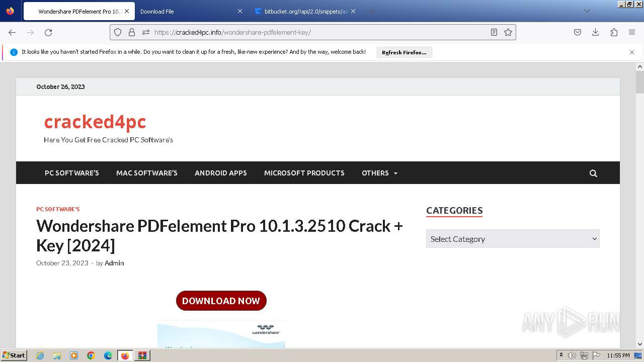Viewport: 644px width, 362px height.
Task: Open MAC SOFTWARE'S navigation menu item
Action: [x=147, y=173]
